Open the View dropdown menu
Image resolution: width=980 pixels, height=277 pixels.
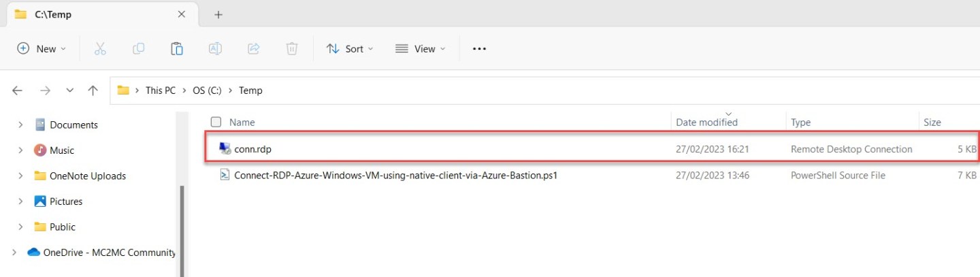(x=420, y=48)
